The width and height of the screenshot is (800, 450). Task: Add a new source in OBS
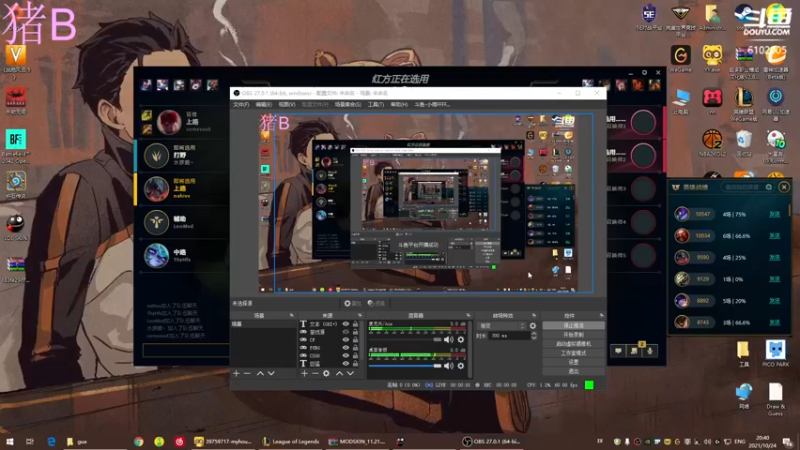pos(304,373)
